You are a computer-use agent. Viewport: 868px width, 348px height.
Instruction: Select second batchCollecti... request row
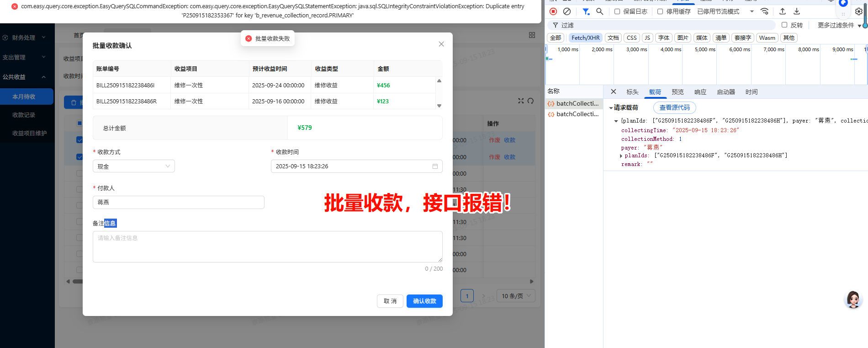pyautogui.click(x=574, y=114)
